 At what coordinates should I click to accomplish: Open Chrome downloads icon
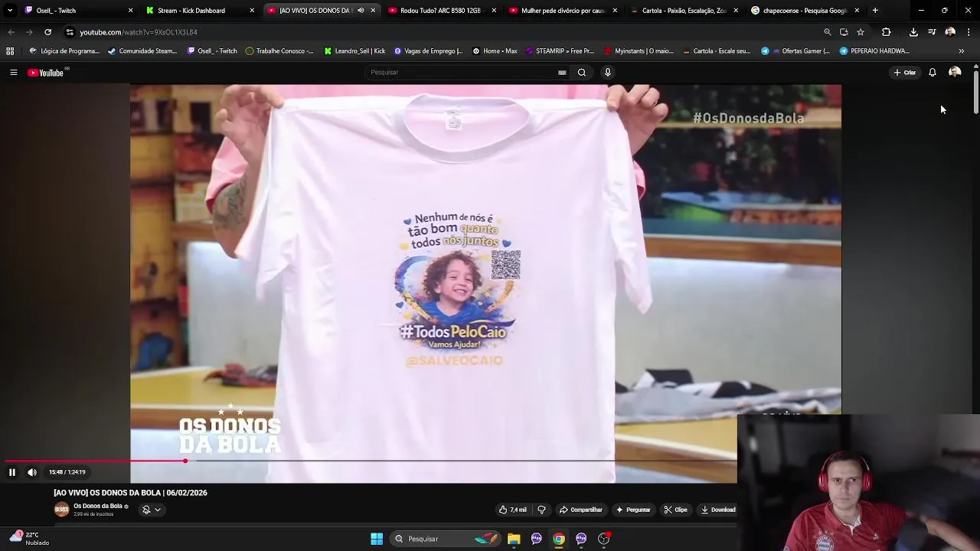pos(913,32)
